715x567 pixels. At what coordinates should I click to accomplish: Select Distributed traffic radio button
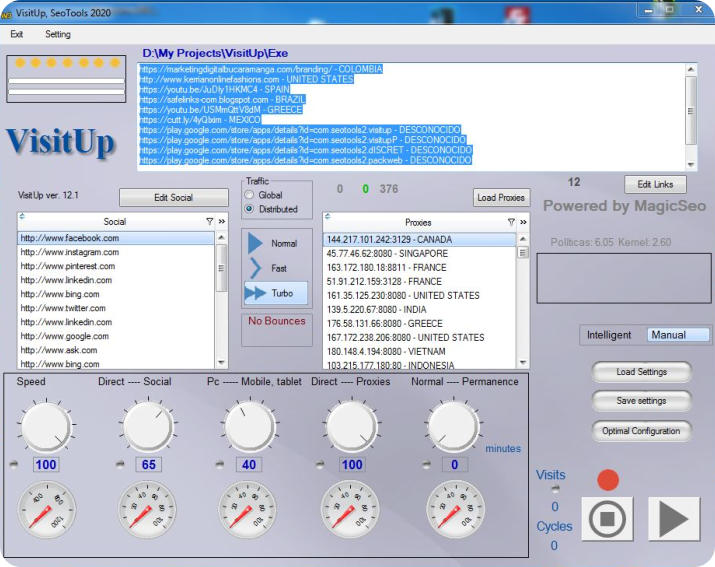pyautogui.click(x=249, y=209)
